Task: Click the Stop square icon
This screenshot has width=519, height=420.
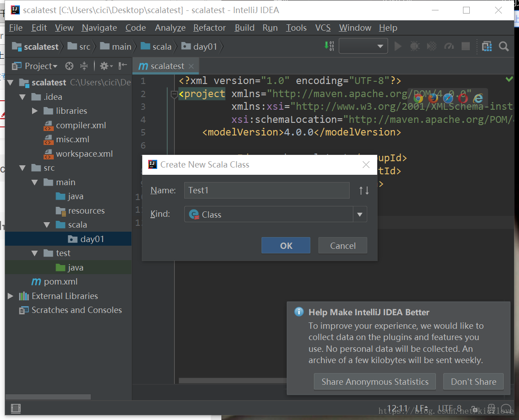Action: point(466,47)
